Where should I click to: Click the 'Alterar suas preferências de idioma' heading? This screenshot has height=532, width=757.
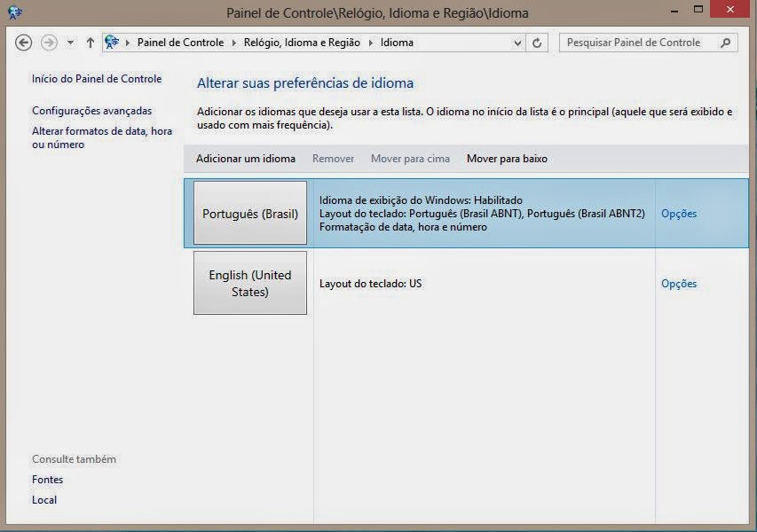pyautogui.click(x=305, y=83)
